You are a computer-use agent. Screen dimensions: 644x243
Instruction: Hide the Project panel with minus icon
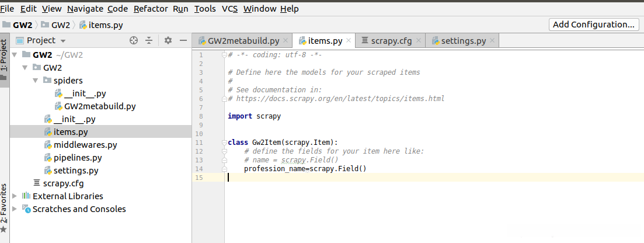(x=183, y=40)
